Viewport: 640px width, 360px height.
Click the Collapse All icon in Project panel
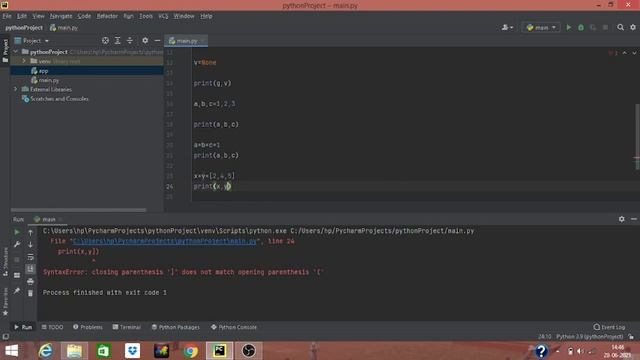coord(130,40)
